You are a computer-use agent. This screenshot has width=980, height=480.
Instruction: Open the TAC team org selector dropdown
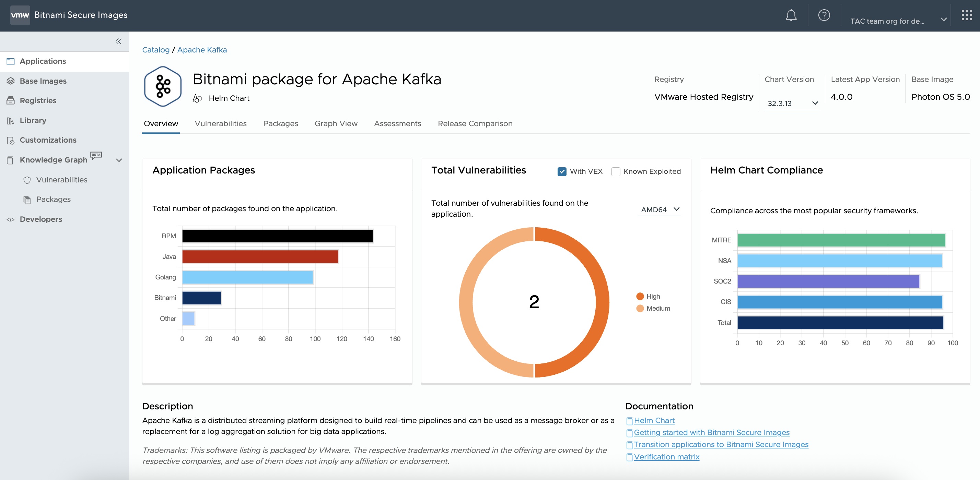click(x=898, y=21)
